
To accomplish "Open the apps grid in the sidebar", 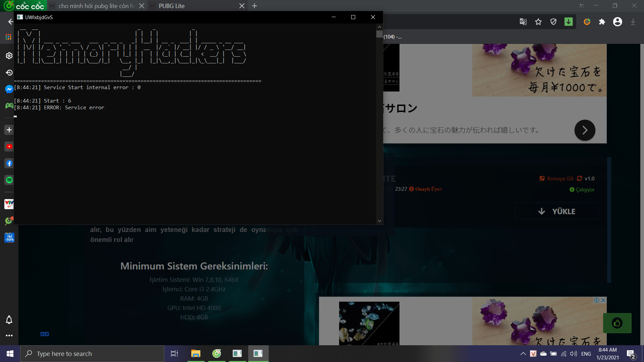I will click(9, 37).
